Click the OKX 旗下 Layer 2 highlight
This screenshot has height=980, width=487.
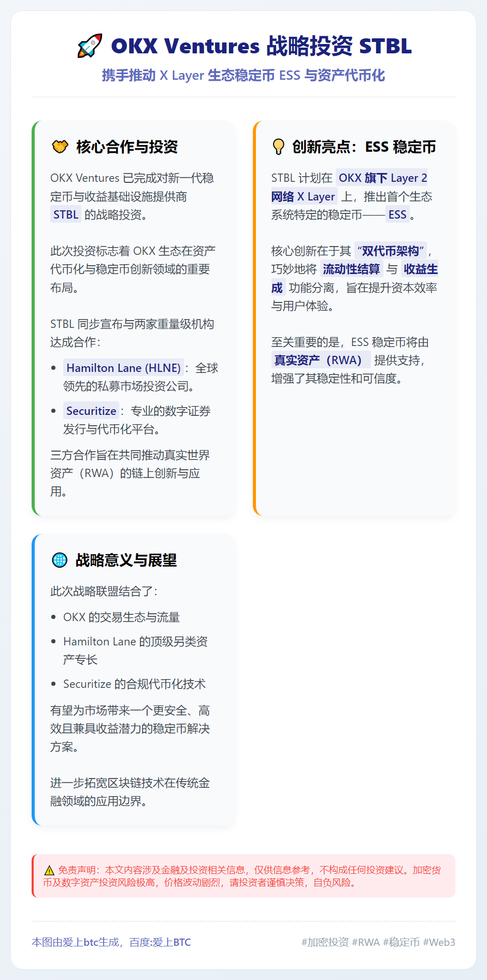click(x=383, y=178)
